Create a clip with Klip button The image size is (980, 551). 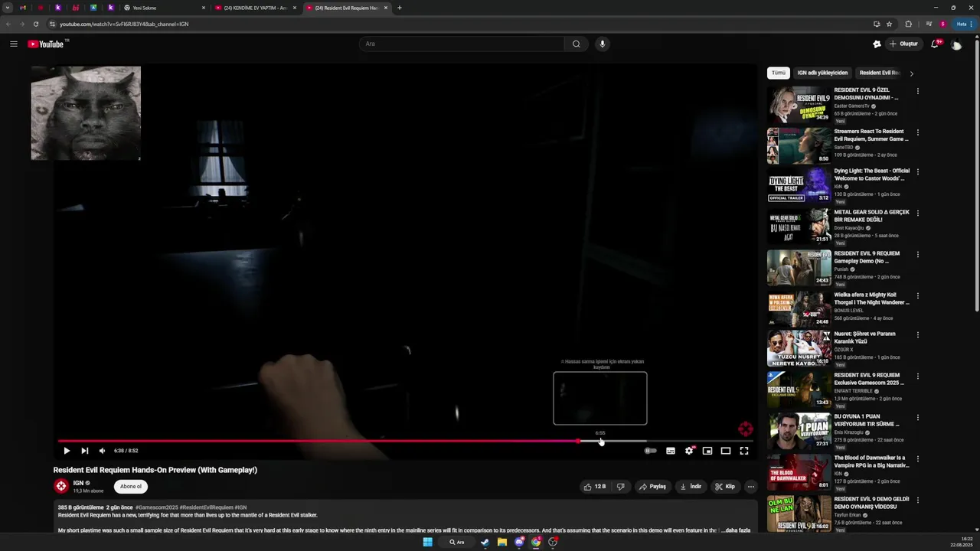(x=725, y=487)
